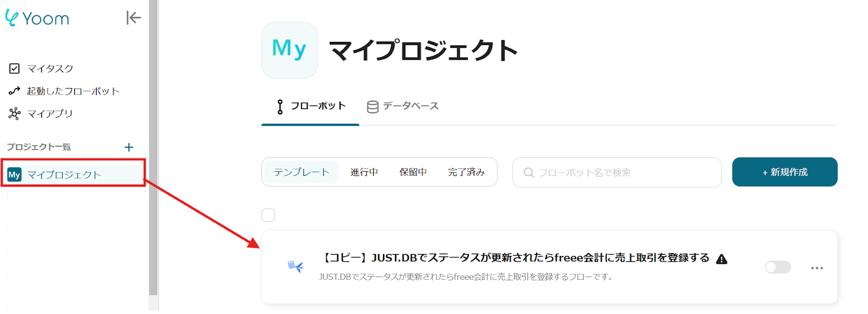Viewport: 868px width, 314px height.
Task: Click the search magnifier icon
Action: 528,172
